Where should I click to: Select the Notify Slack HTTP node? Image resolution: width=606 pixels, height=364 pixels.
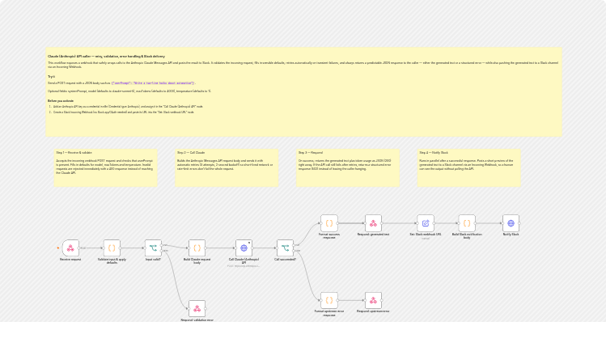[511, 223]
